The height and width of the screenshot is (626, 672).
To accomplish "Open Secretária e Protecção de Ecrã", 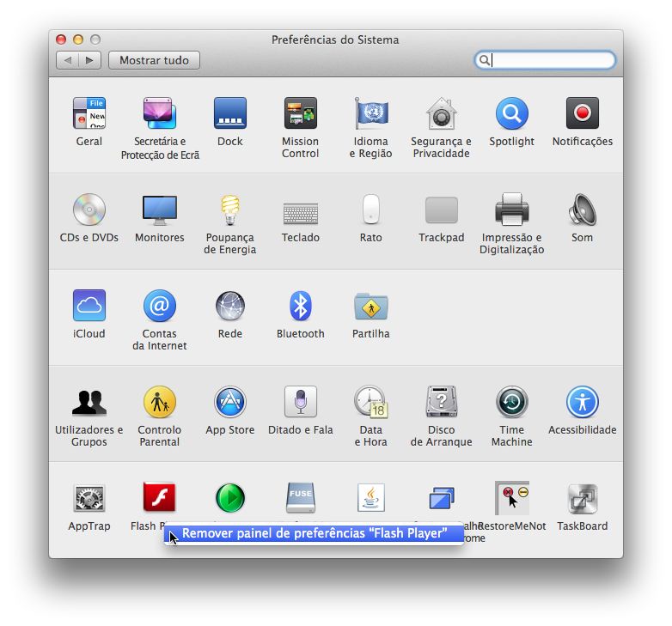I will coord(160,113).
